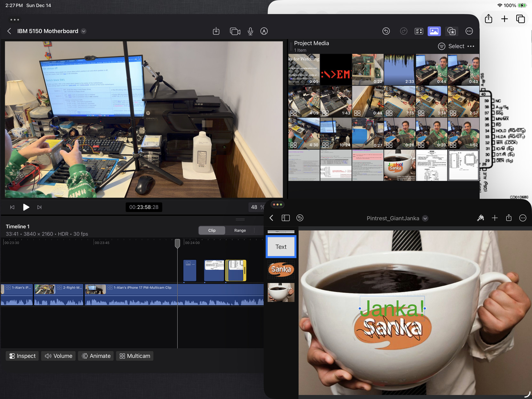Select the Text slide thumbnail
The height and width of the screenshot is (399, 532).
click(281, 247)
